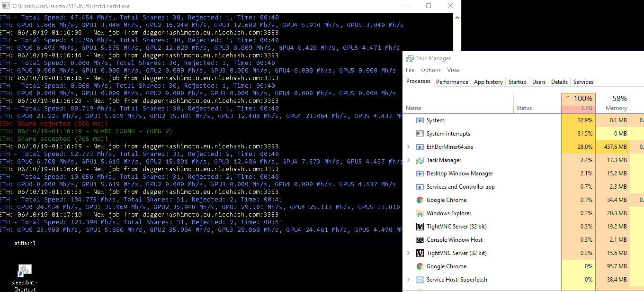Toggle the CPU column sort arrow
This screenshot has width=644, height=292.
(x=567, y=96)
